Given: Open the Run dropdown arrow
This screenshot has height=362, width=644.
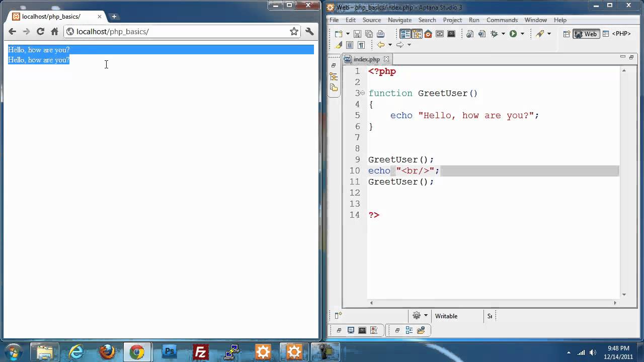Looking at the screenshot, I should tap(522, 34).
